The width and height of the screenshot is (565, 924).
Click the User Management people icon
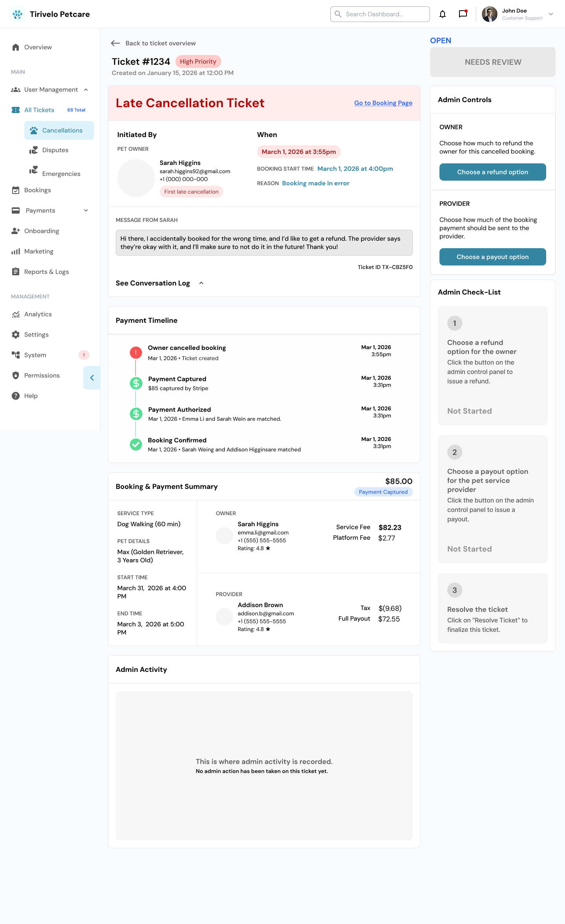(16, 90)
